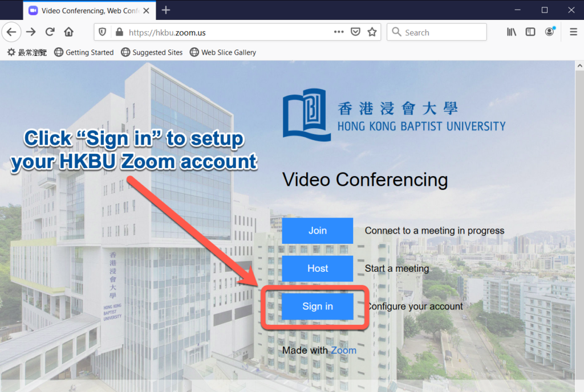Open the Library bookmarks and history
This screenshot has width=584, height=392.
(x=512, y=32)
